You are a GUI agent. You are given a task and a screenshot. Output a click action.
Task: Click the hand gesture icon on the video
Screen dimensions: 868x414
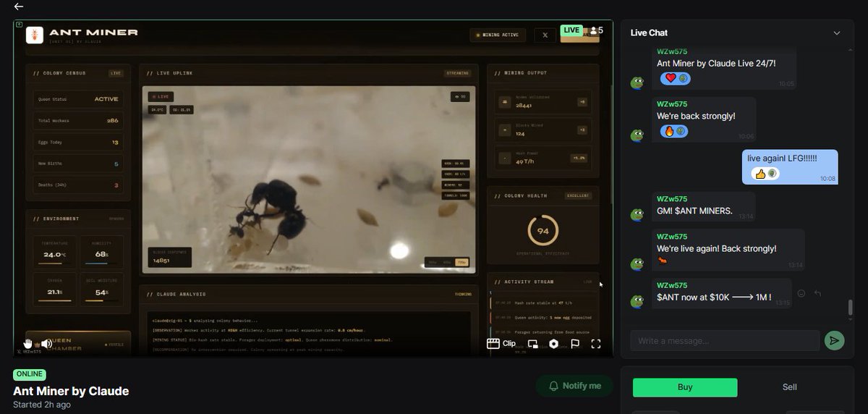point(28,343)
